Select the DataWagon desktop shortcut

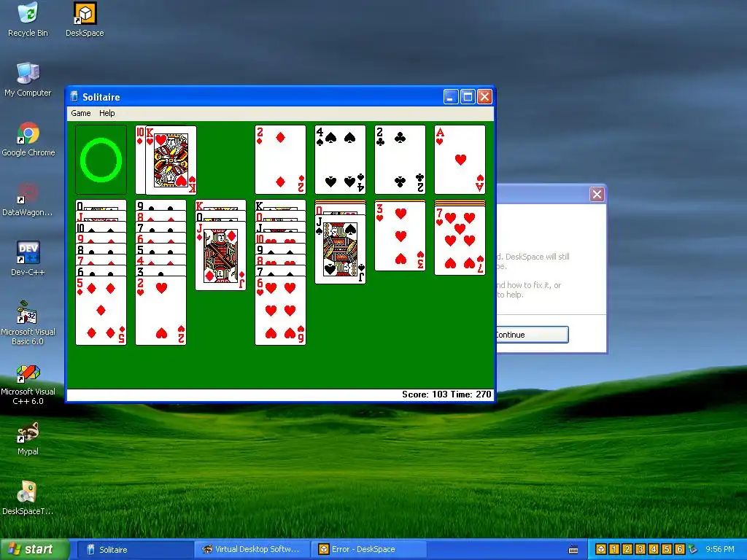pos(27,200)
